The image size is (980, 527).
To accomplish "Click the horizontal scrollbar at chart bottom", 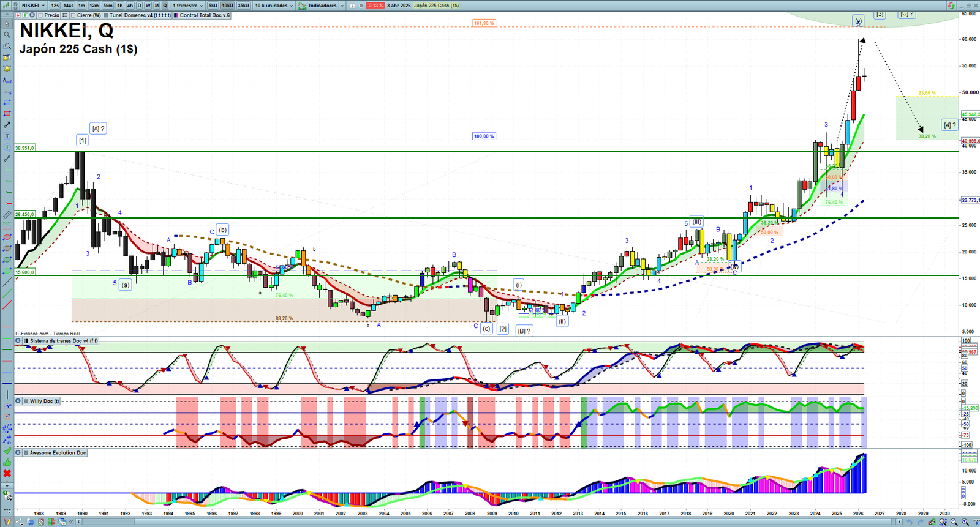I will pos(490,522).
